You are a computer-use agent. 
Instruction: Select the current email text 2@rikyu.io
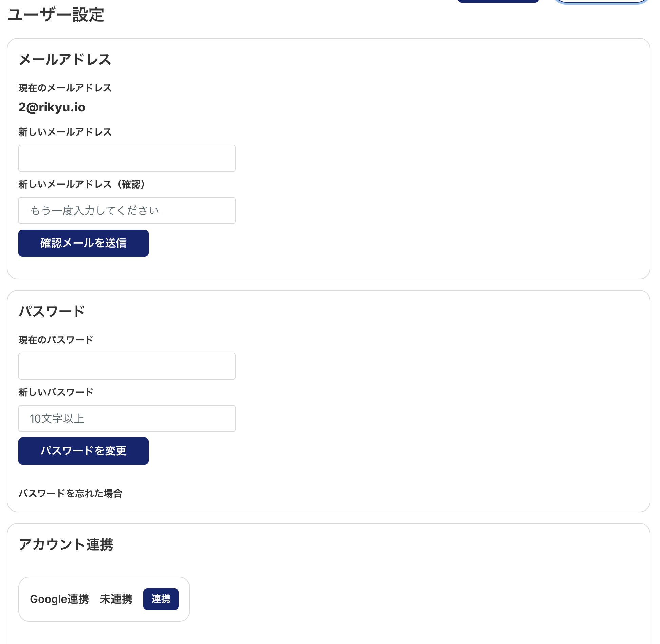pos(52,107)
